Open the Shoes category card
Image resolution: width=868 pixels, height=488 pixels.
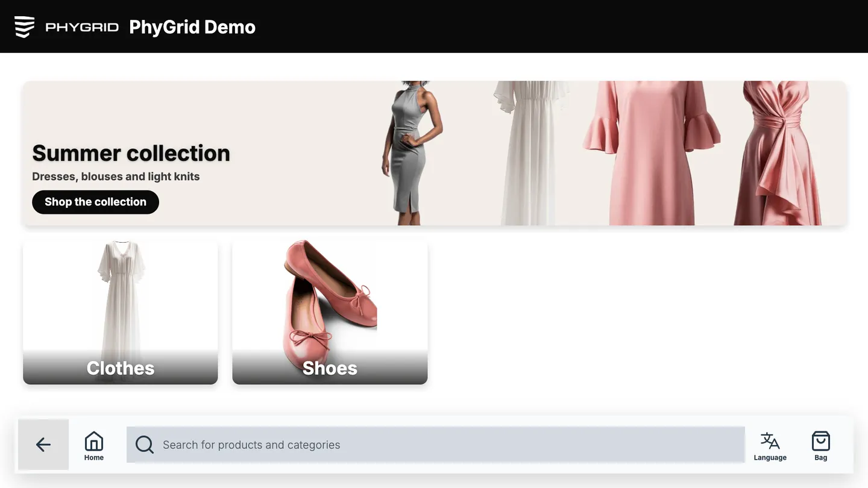click(x=330, y=312)
